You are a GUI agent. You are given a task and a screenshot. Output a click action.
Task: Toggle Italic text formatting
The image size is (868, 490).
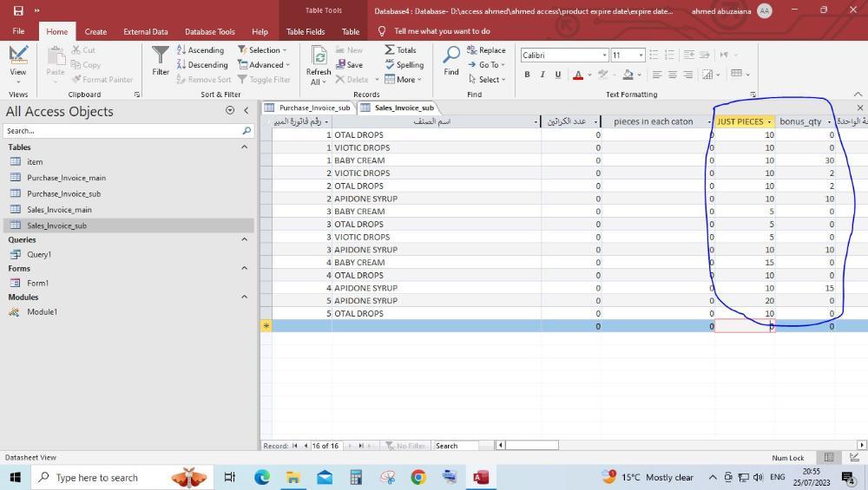coord(542,75)
